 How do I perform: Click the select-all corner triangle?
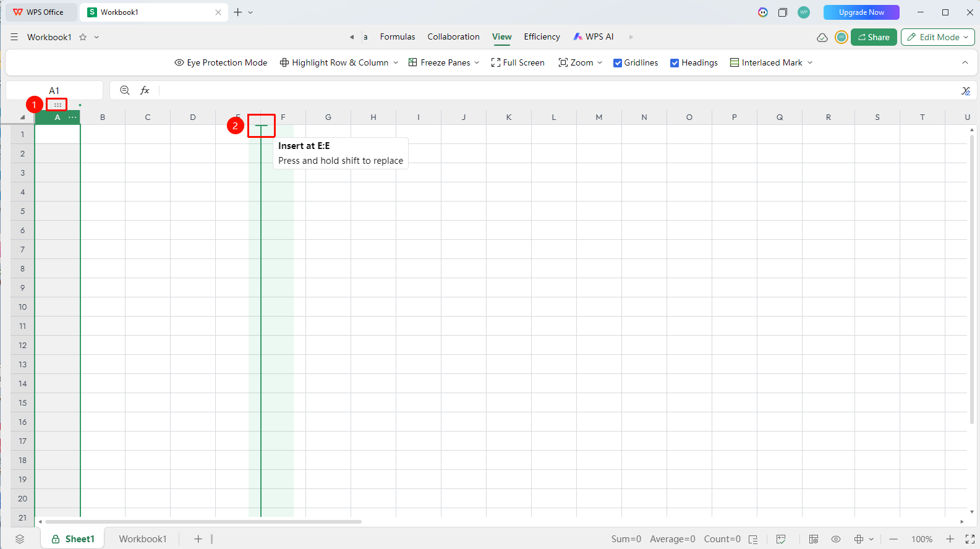point(23,117)
